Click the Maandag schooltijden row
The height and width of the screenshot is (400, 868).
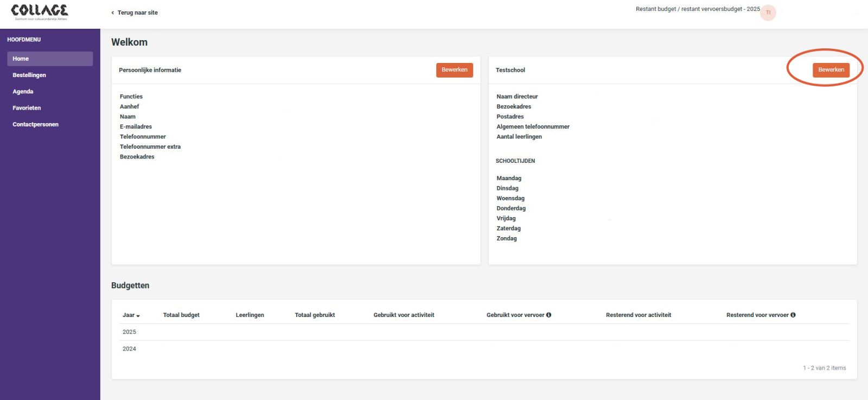pyautogui.click(x=509, y=178)
